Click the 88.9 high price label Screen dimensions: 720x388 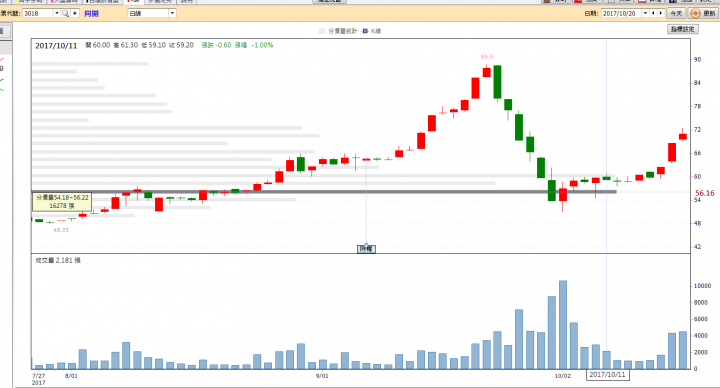pos(487,57)
